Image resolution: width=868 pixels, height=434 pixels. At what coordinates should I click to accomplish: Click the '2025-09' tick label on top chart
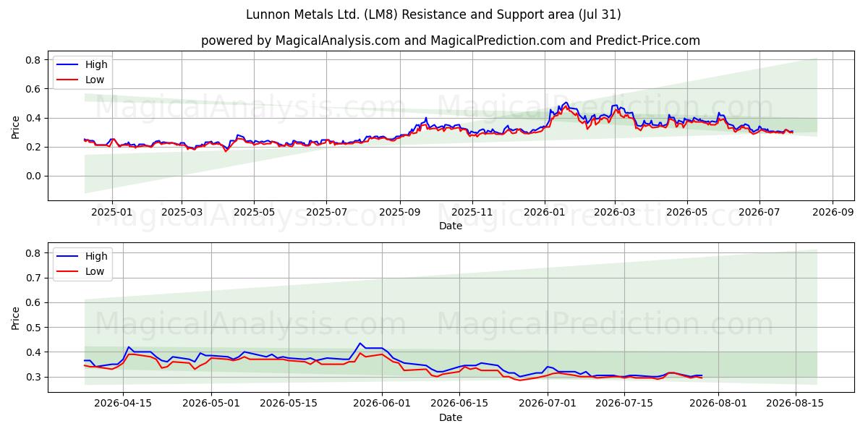coord(400,213)
